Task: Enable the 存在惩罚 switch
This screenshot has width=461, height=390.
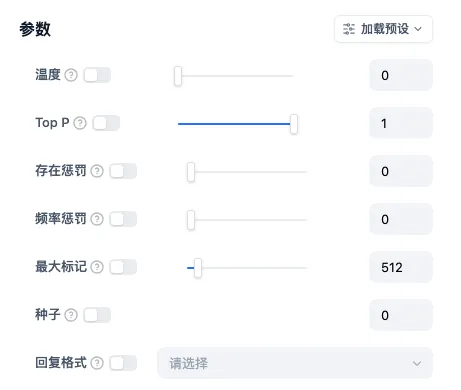Action: (123, 171)
